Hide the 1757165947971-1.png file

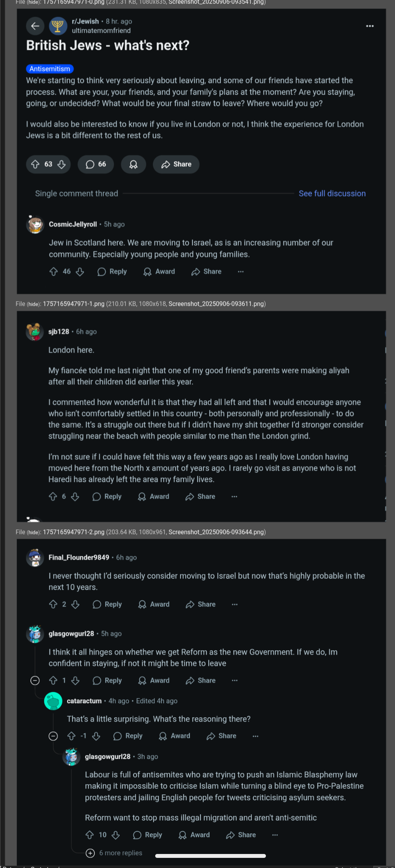click(x=34, y=304)
